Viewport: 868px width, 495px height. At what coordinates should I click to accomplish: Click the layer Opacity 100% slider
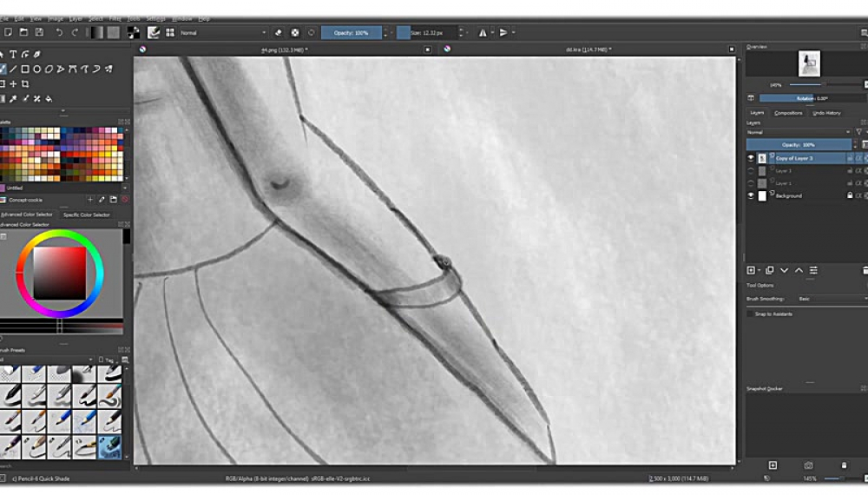click(798, 144)
